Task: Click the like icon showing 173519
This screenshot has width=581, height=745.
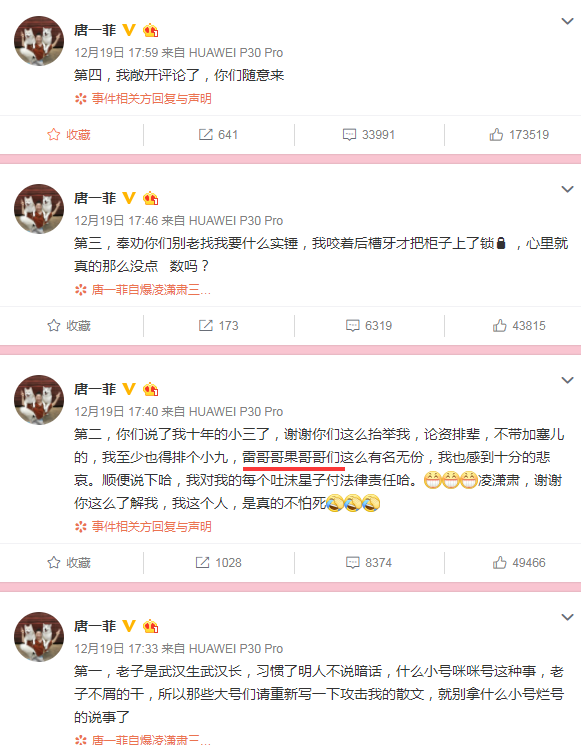Action: coord(519,135)
